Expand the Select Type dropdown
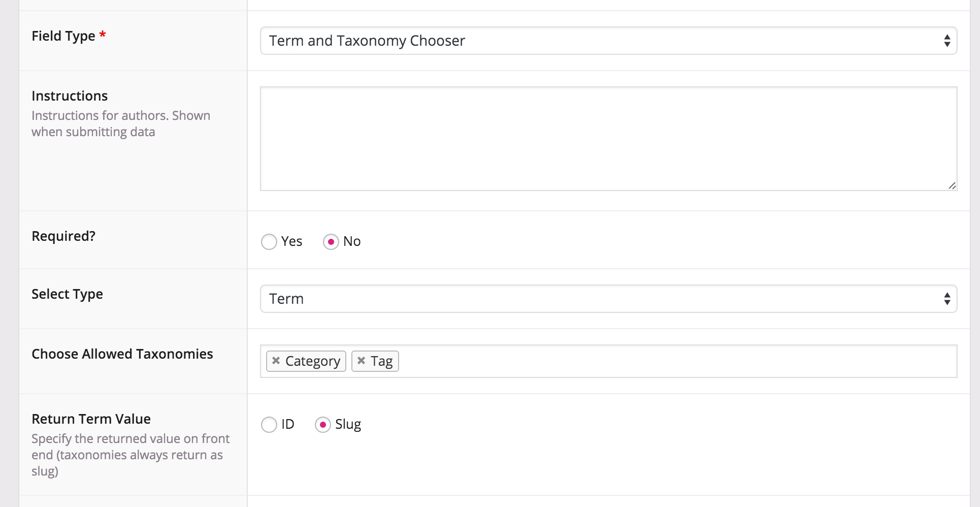 608,299
